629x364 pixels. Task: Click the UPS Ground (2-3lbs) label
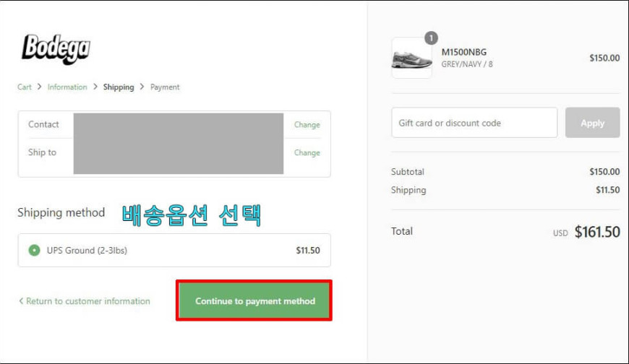87,250
